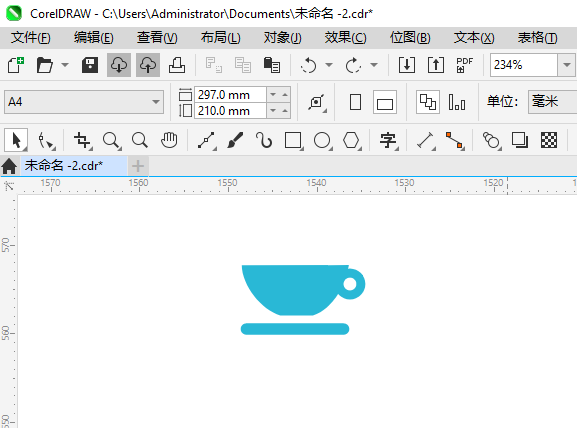
Task: Expand the Open file dropdown arrow
Action: [x=65, y=65]
